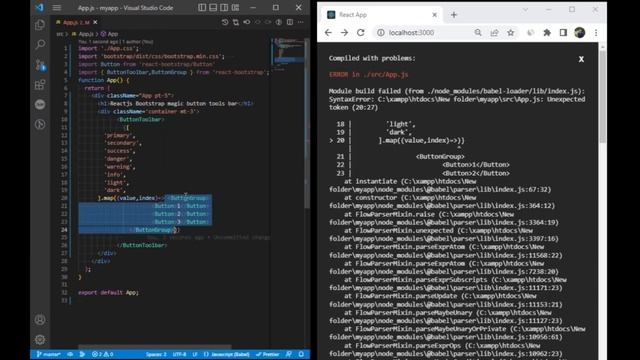Click the master branch status item

point(49,354)
